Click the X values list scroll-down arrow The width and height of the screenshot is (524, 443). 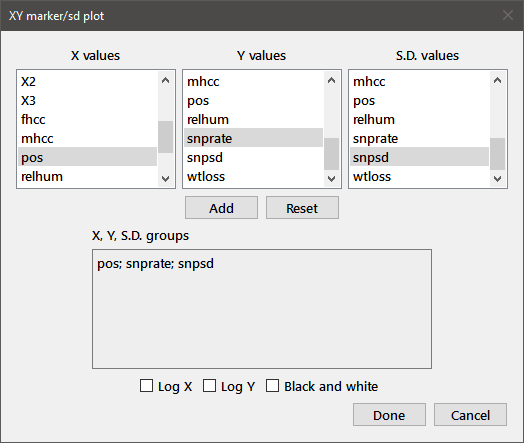coord(165,179)
